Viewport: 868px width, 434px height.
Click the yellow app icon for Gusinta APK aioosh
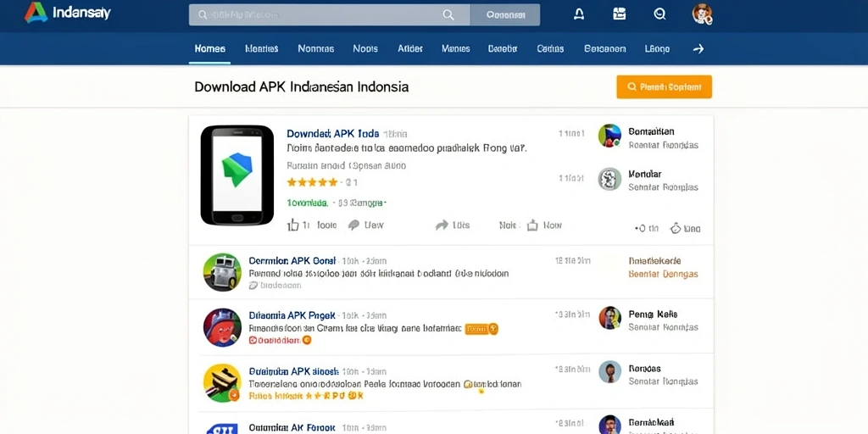pyautogui.click(x=222, y=382)
